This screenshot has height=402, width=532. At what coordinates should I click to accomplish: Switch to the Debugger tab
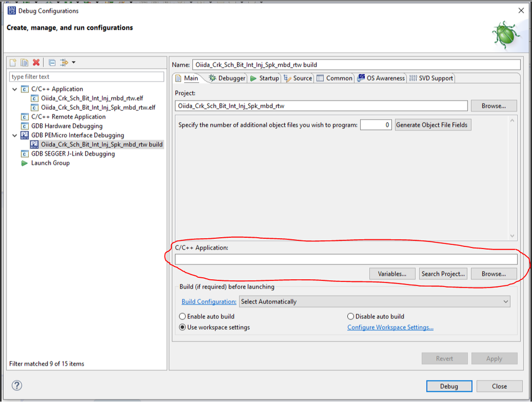[227, 78]
